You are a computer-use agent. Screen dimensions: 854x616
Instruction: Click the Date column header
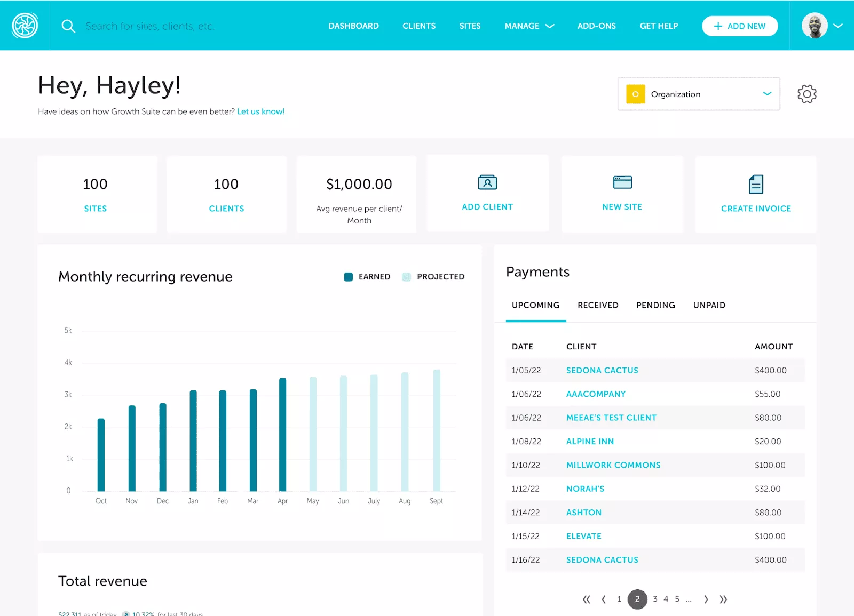[523, 347]
